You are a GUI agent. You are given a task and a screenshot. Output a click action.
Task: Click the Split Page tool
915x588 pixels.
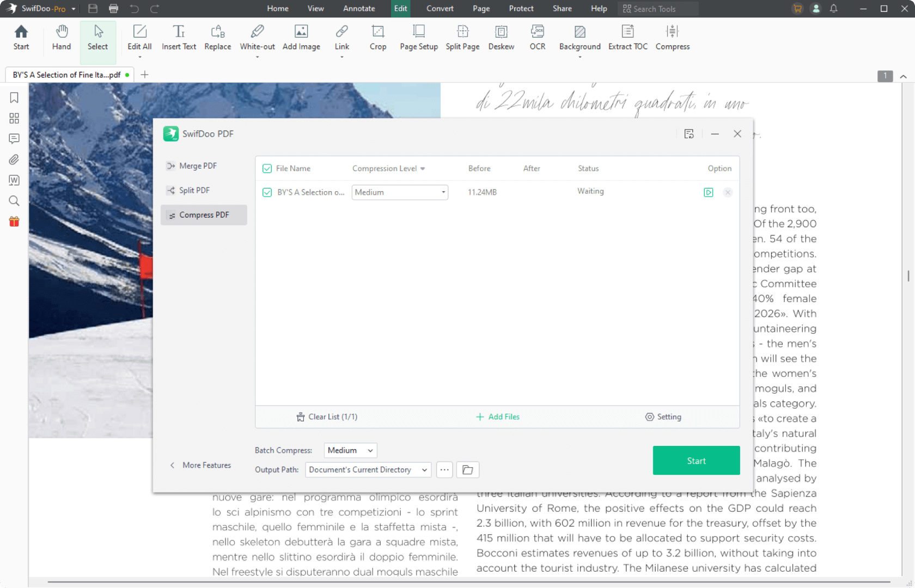coord(462,38)
